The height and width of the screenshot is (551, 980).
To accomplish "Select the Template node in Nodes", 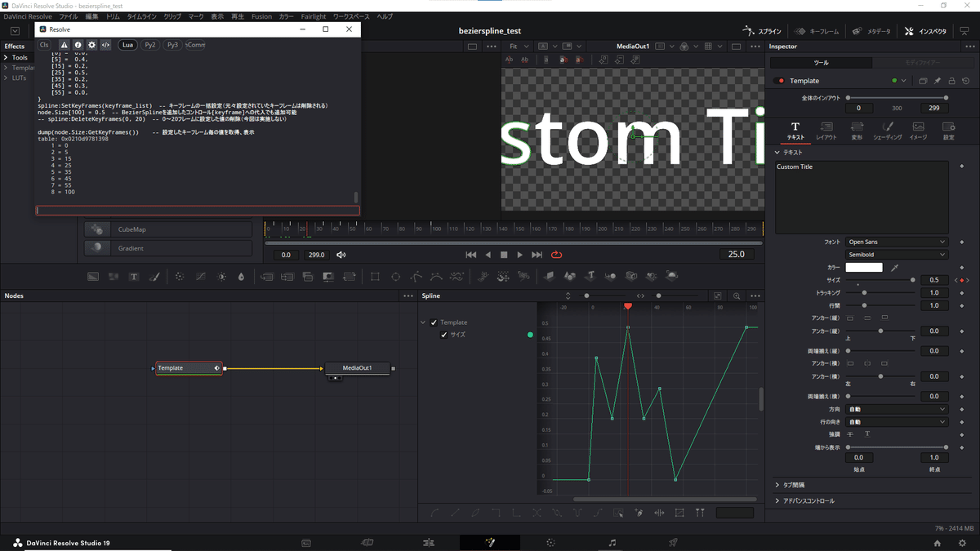I will pos(189,368).
